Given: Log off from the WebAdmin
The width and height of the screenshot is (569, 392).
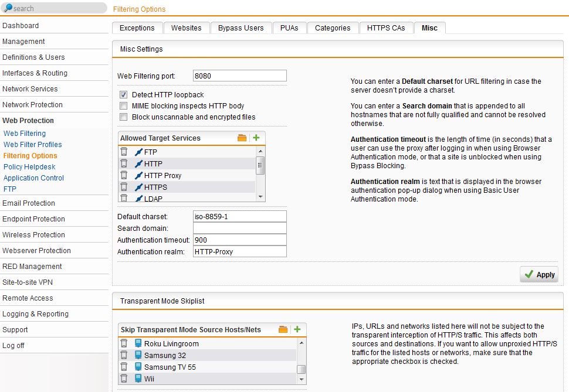Looking at the screenshot, I should (x=54, y=346).
